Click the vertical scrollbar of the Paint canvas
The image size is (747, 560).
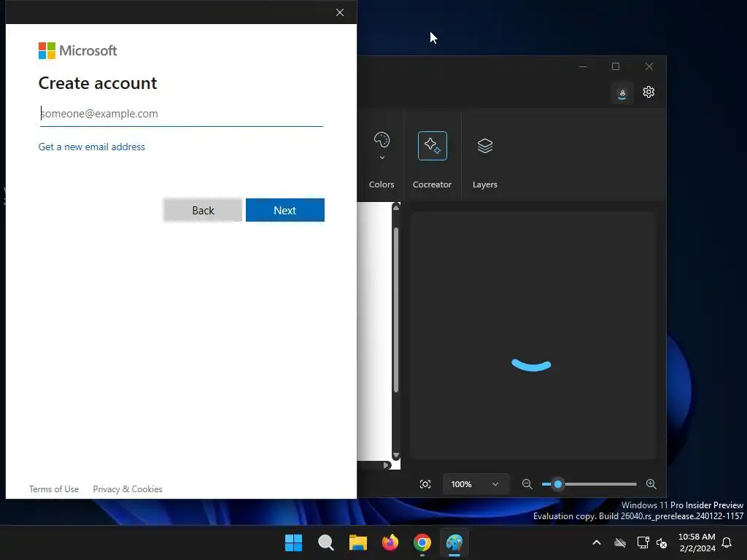click(x=396, y=309)
